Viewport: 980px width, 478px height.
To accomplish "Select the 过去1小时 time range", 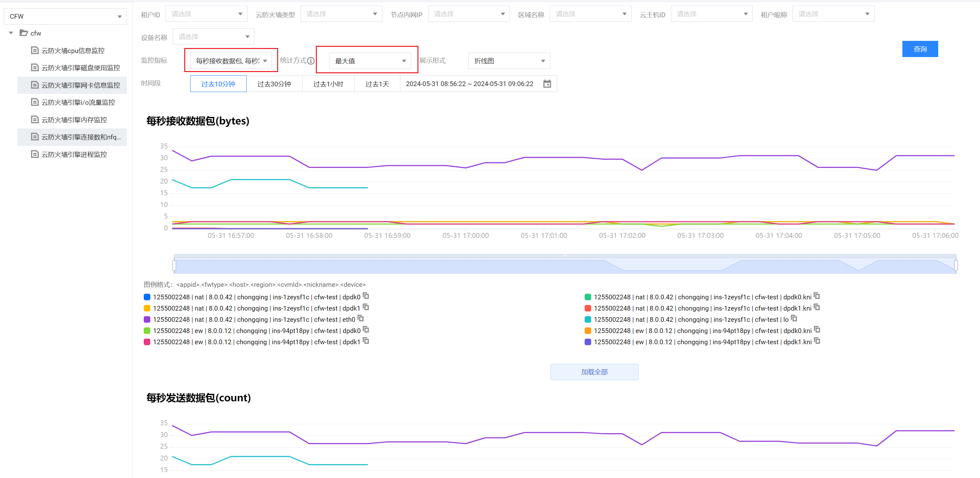I will [328, 84].
